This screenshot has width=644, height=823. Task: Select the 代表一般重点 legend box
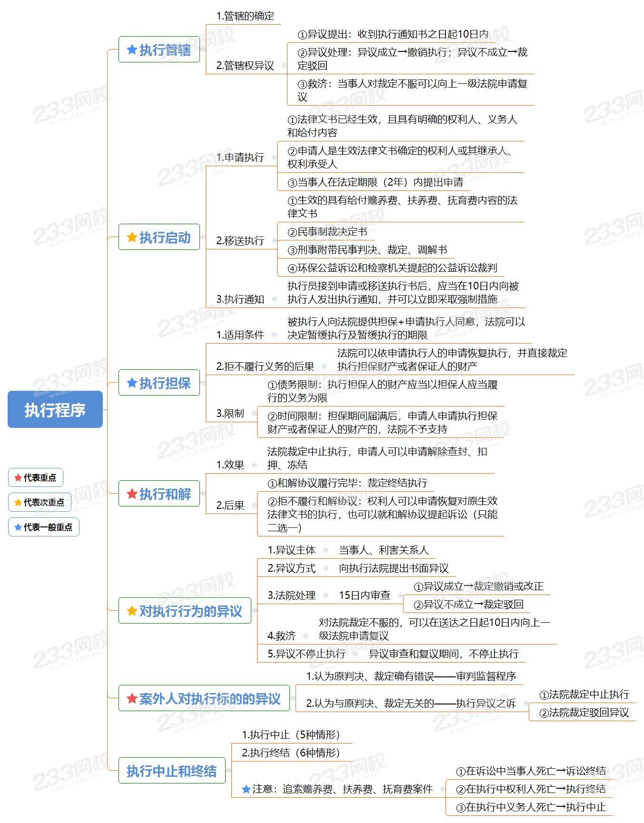(x=44, y=527)
